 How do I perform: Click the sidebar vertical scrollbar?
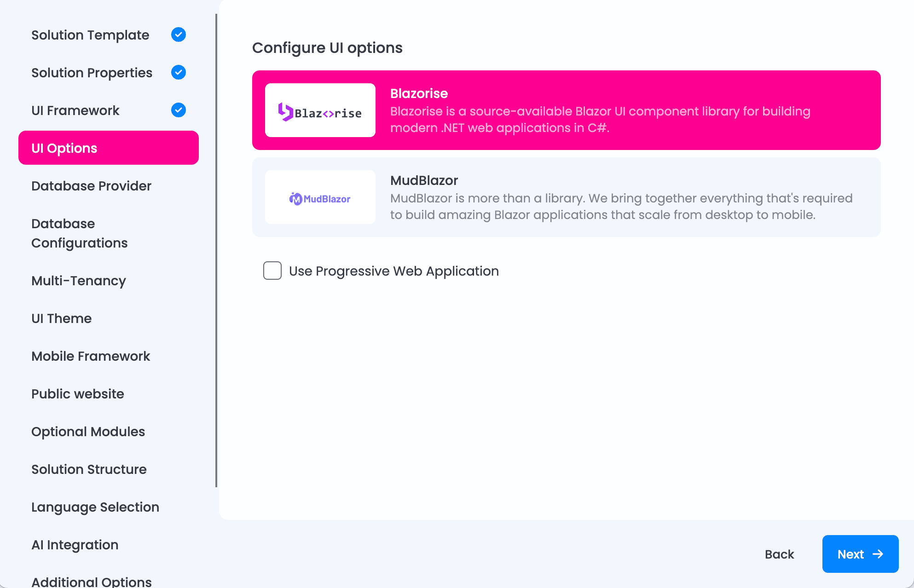pyautogui.click(x=216, y=250)
